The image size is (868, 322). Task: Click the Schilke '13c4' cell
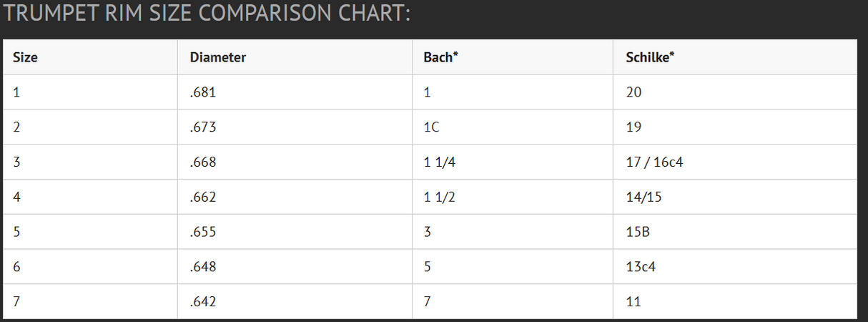click(x=641, y=268)
